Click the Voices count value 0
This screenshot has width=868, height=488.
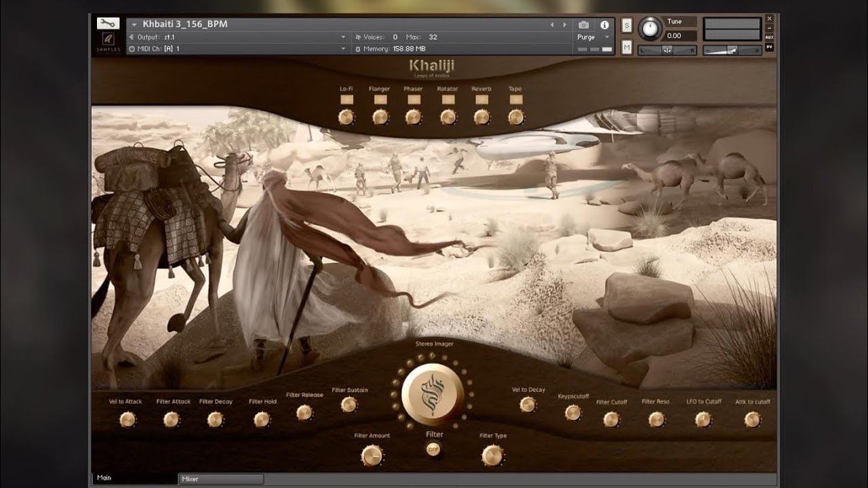pyautogui.click(x=395, y=37)
